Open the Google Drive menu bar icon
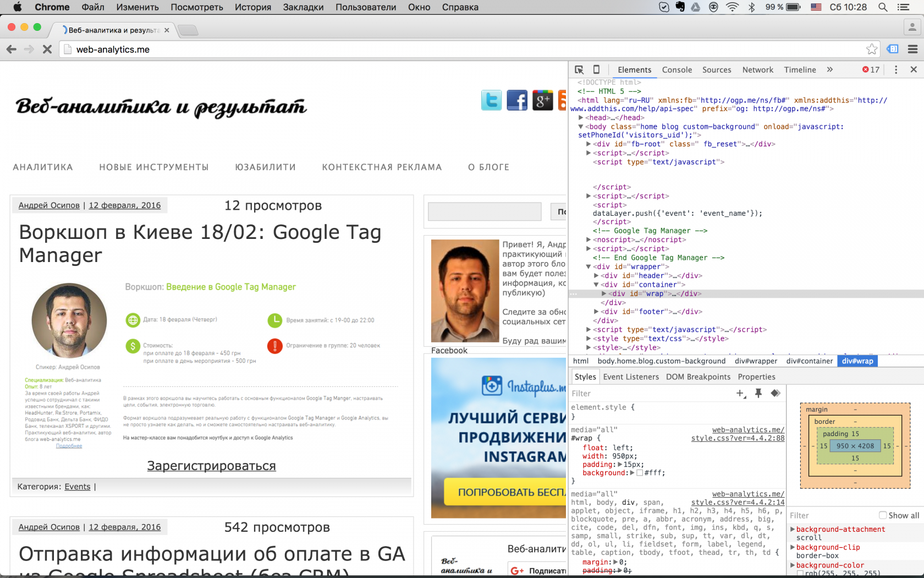The height and width of the screenshot is (578, 924). point(696,7)
